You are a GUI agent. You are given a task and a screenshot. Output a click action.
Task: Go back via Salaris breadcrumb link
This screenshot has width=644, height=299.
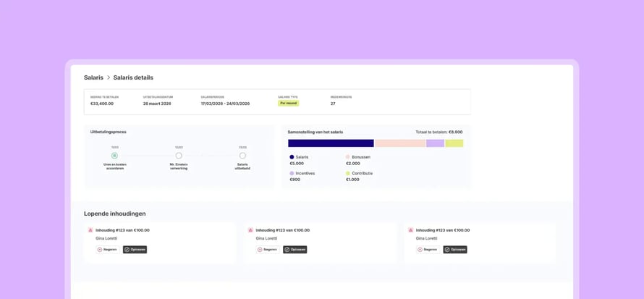pyautogui.click(x=93, y=77)
